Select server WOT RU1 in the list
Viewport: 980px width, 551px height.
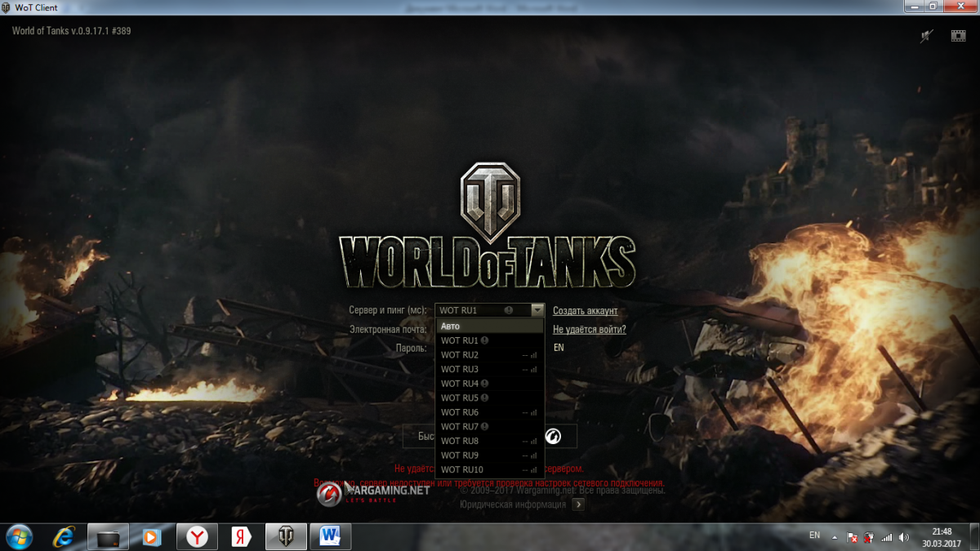pyautogui.click(x=490, y=340)
